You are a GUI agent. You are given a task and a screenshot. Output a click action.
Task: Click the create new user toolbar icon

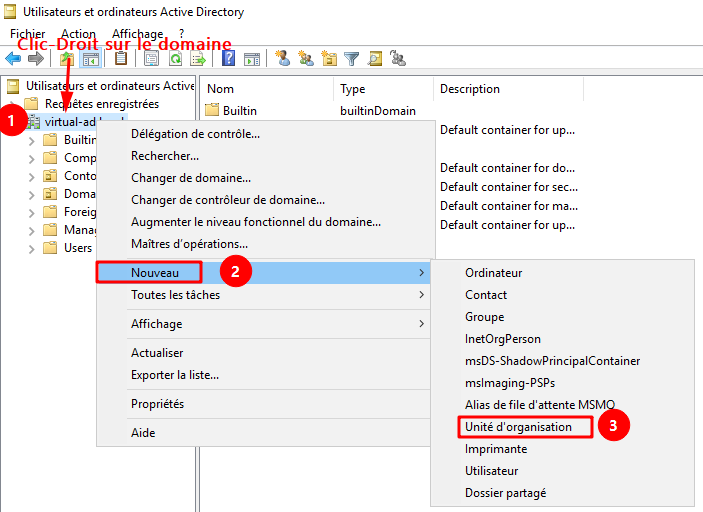[x=283, y=59]
